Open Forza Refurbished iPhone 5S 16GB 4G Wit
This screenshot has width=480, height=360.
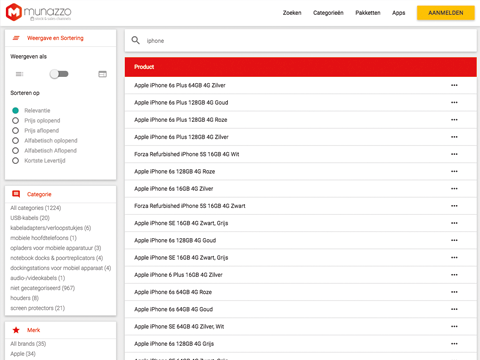coord(187,154)
